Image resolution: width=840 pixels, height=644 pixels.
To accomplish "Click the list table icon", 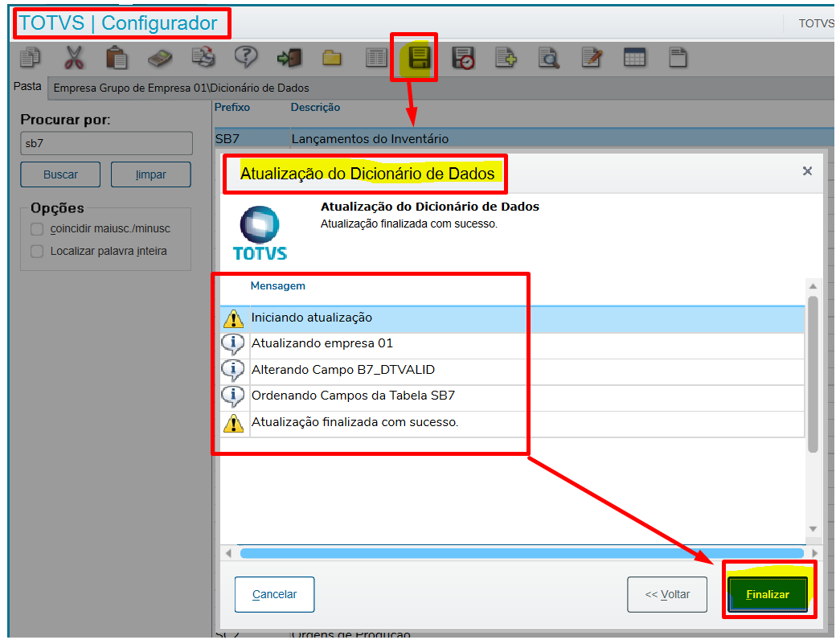I will click(376, 58).
